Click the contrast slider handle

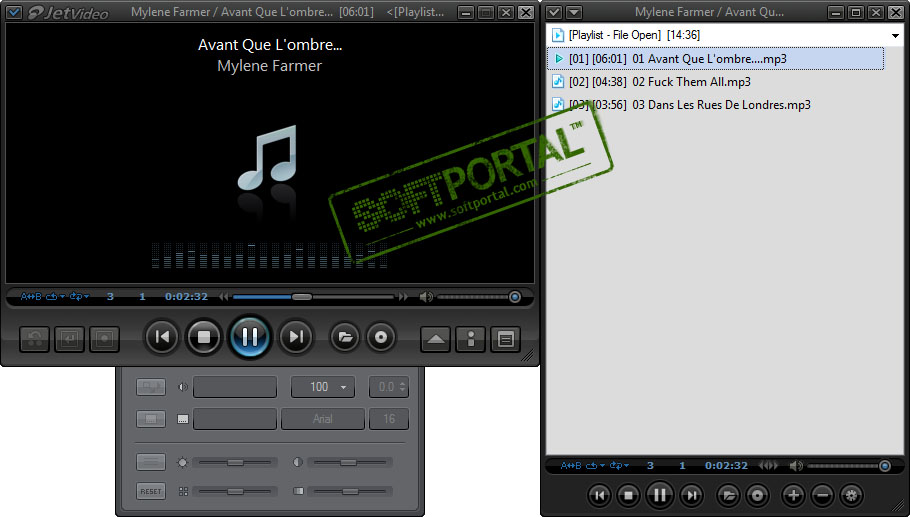[x=348, y=462]
